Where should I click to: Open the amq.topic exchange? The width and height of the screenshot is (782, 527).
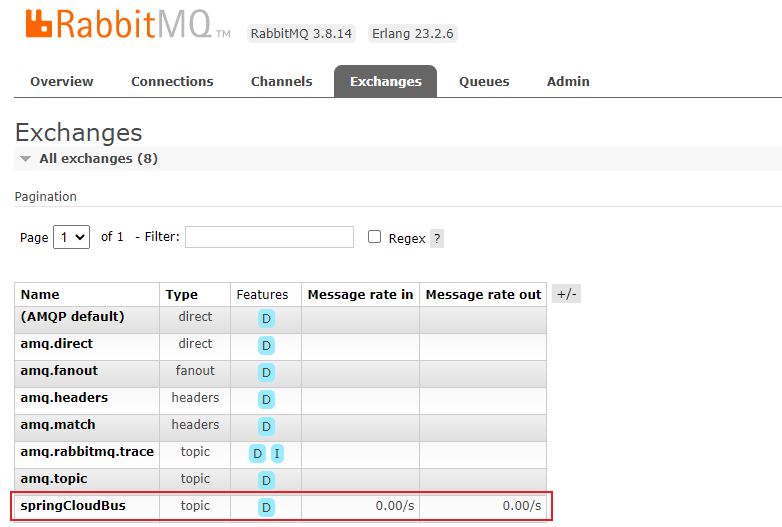[x=54, y=479]
